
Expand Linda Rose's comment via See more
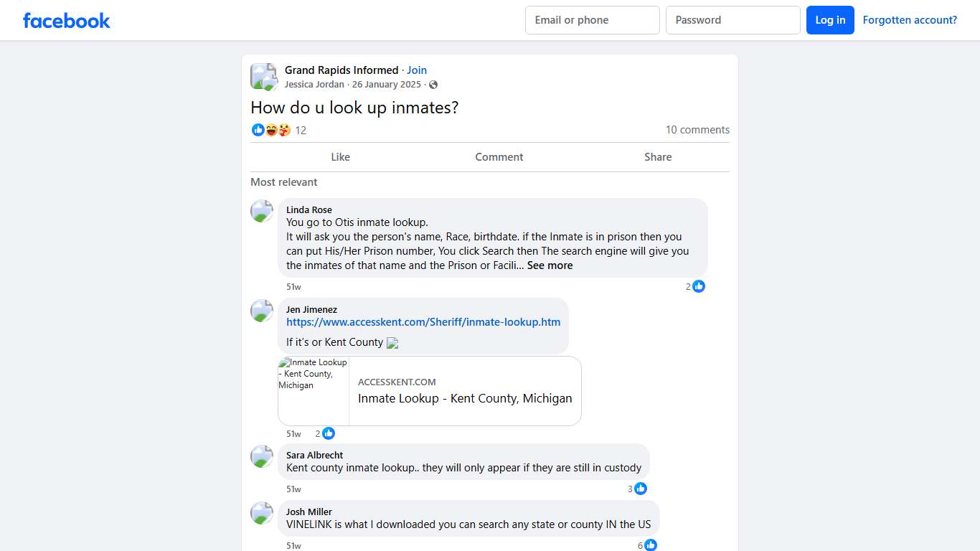tap(550, 265)
